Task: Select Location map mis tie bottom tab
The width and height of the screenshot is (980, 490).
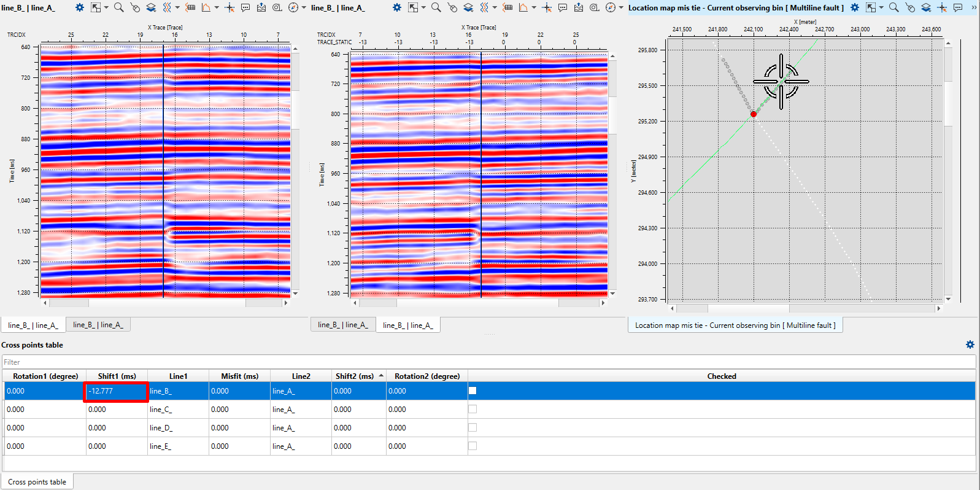Action: pos(735,325)
